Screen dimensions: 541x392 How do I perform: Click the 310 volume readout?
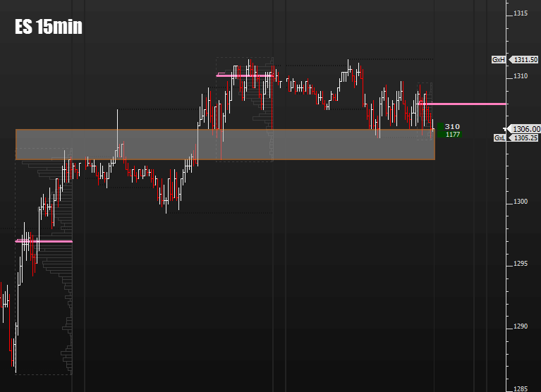[x=452, y=126]
